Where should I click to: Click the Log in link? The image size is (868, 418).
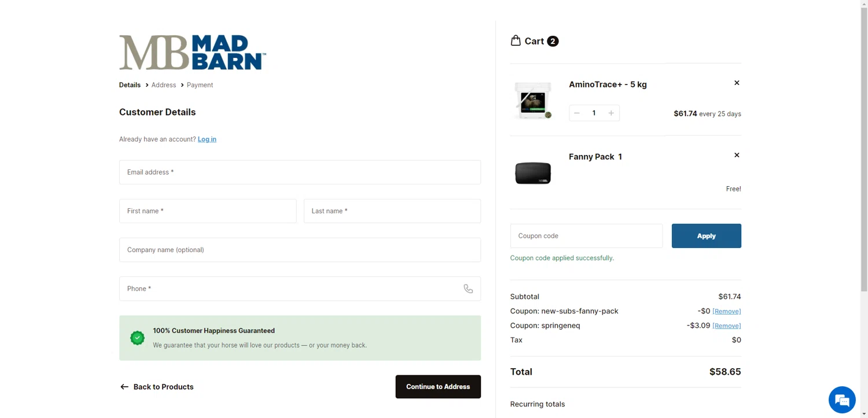[x=207, y=139]
